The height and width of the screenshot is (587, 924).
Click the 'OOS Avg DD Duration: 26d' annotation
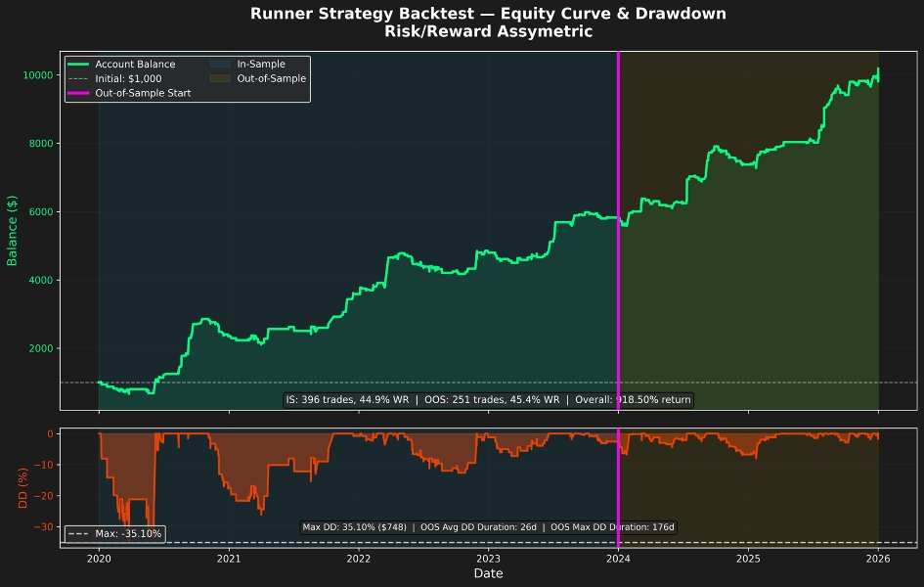click(x=478, y=527)
